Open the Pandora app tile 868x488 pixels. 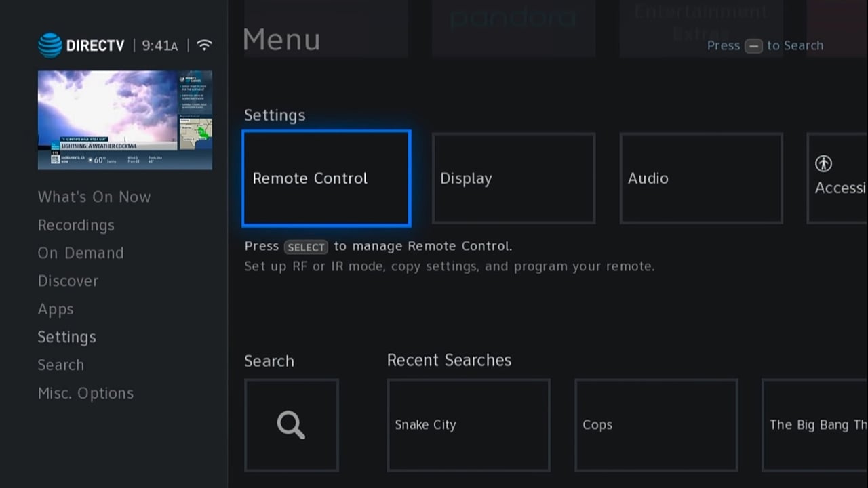[x=513, y=28]
